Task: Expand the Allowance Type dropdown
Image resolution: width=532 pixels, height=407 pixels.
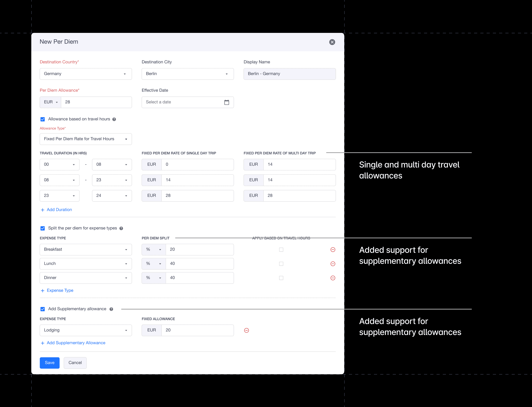Action: pos(86,139)
